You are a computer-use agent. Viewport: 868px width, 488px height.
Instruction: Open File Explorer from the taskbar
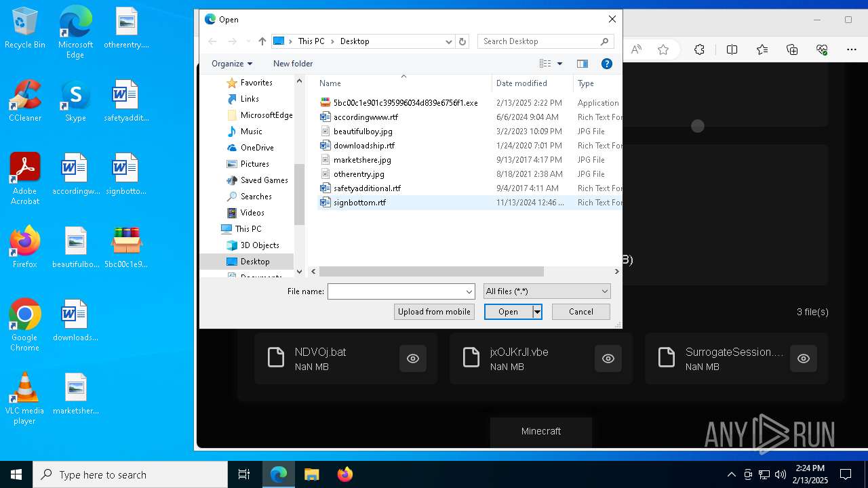tap(311, 474)
